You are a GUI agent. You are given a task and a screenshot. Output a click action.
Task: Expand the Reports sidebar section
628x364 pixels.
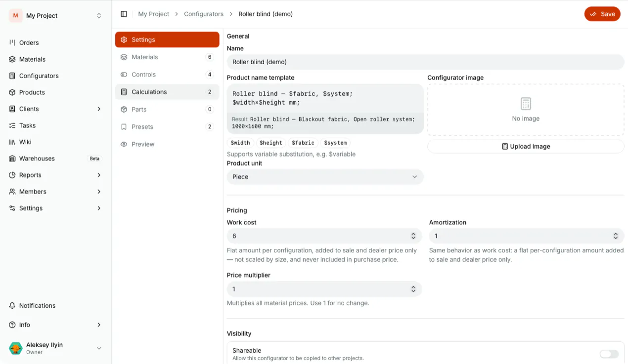click(x=99, y=175)
